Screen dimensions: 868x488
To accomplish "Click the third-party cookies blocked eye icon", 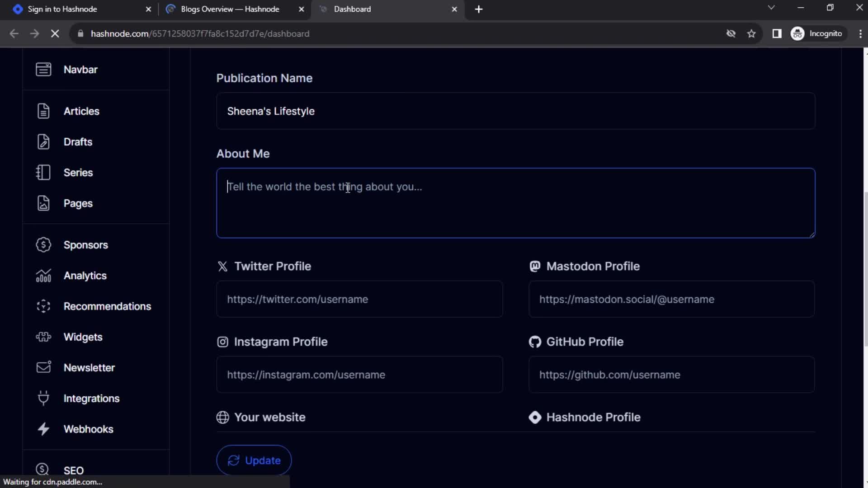I will [x=731, y=33].
